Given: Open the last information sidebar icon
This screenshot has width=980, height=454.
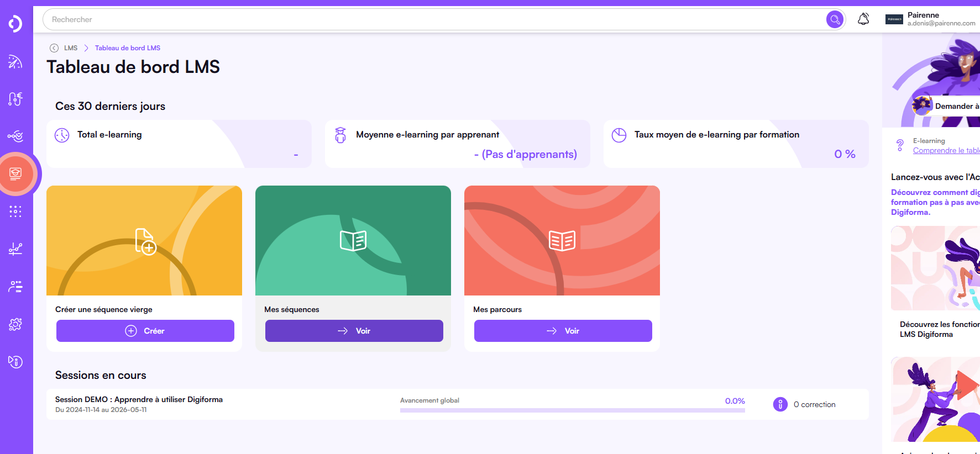Looking at the screenshot, I should (x=15, y=362).
